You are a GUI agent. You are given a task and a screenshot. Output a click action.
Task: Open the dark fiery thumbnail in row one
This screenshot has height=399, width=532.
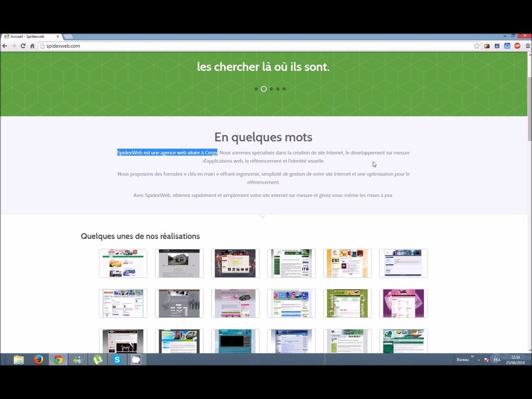pyautogui.click(x=235, y=263)
